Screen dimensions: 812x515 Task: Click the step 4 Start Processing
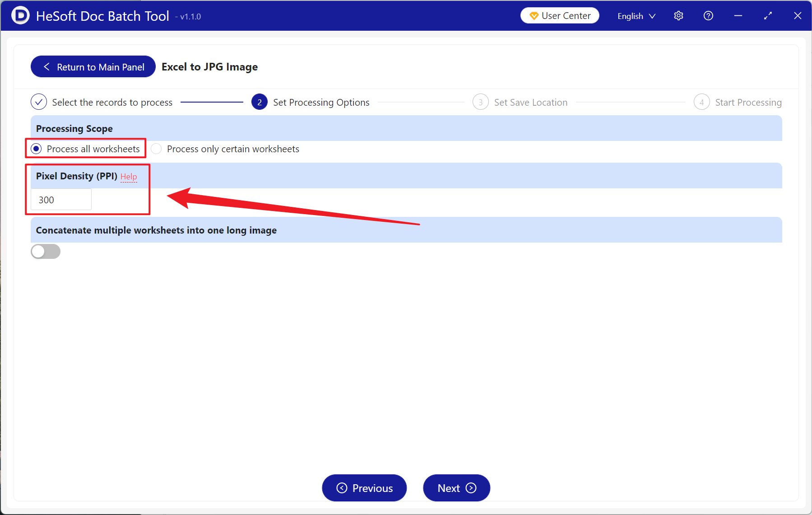(738, 102)
